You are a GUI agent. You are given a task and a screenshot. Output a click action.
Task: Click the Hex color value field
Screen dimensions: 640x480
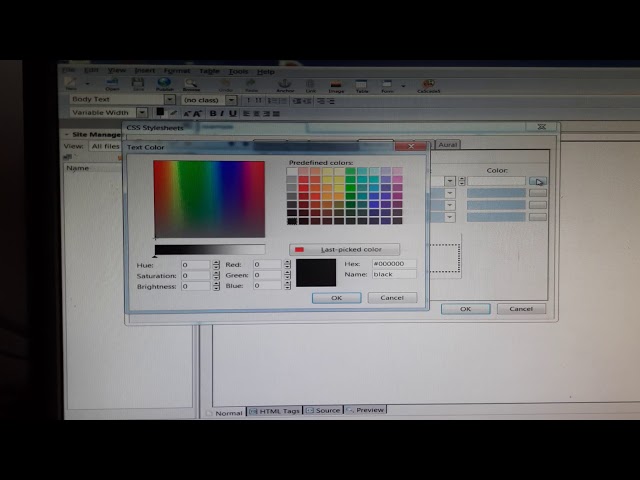tap(393, 263)
